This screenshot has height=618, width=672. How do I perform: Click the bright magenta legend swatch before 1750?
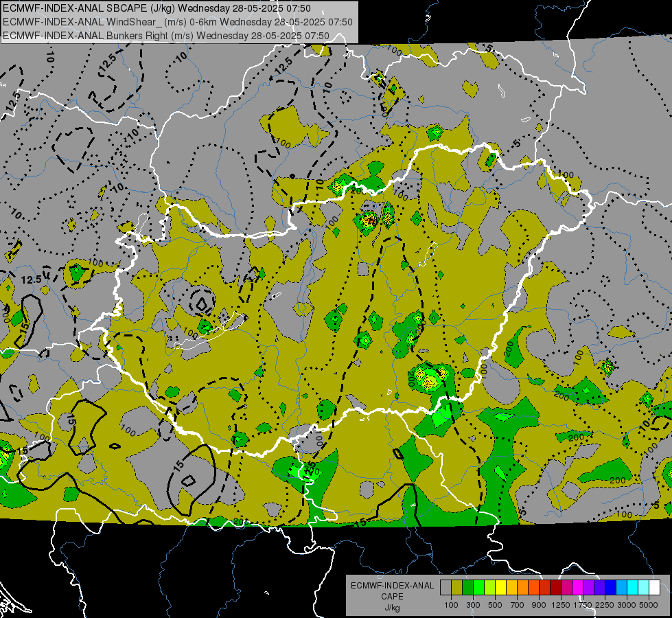pos(578,587)
